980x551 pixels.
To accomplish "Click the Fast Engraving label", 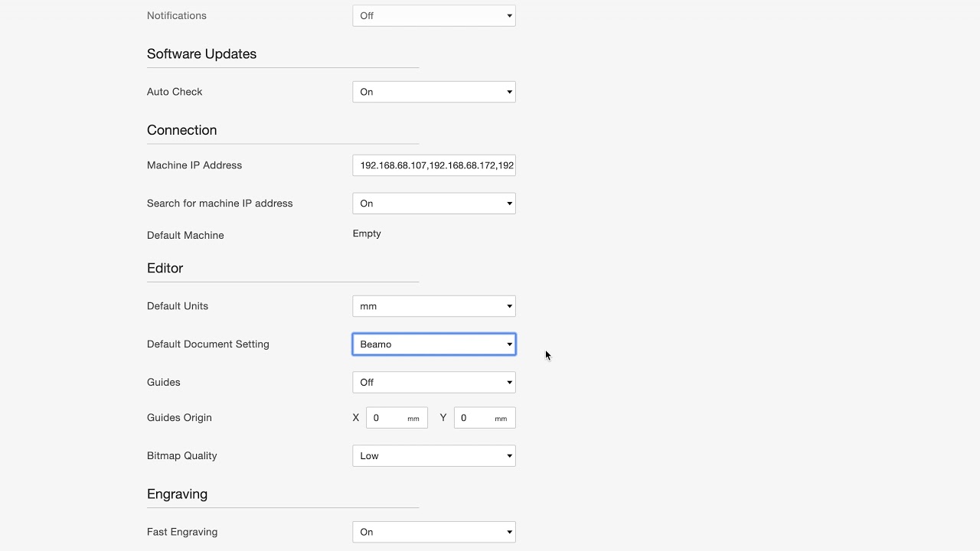I will pyautogui.click(x=182, y=532).
